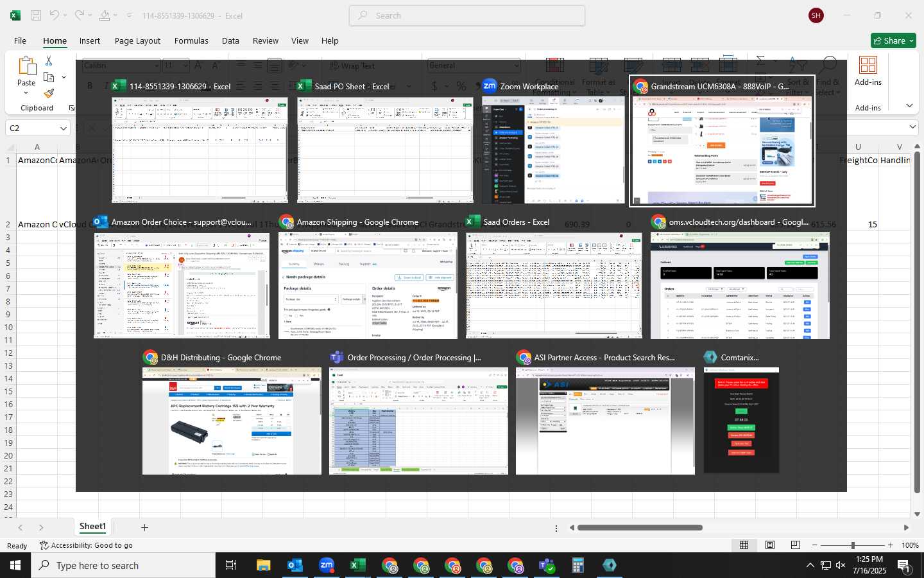
Task: Open Microsoft Teams taskbar icon
Action: tap(546, 565)
